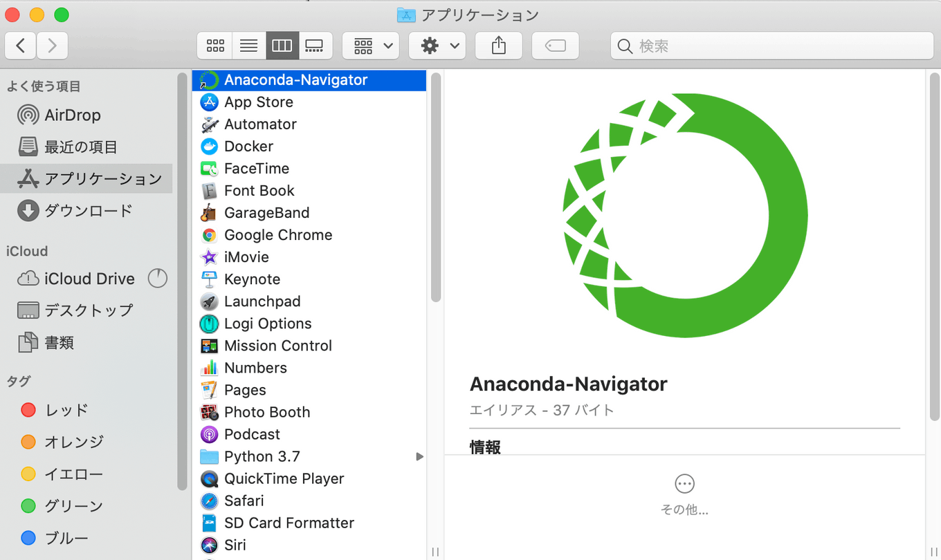Select the Photo Booth application icon
Image resolution: width=941 pixels, height=560 pixels.
click(x=266, y=411)
